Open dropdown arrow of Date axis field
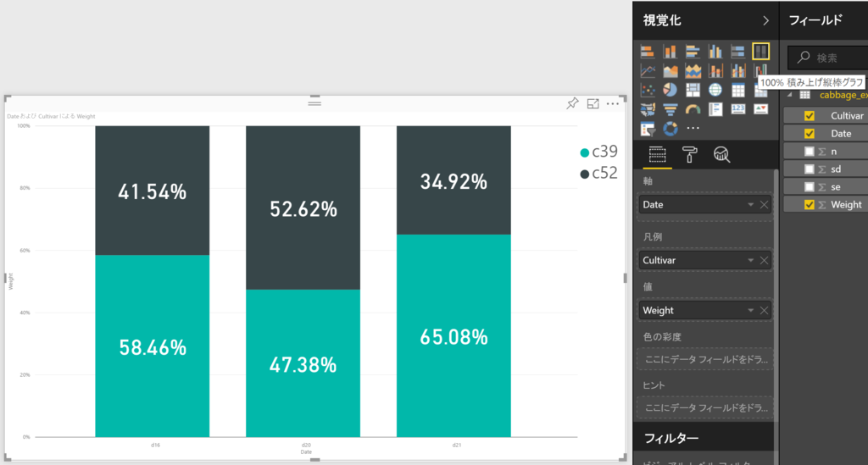This screenshot has height=465, width=868. [x=751, y=205]
